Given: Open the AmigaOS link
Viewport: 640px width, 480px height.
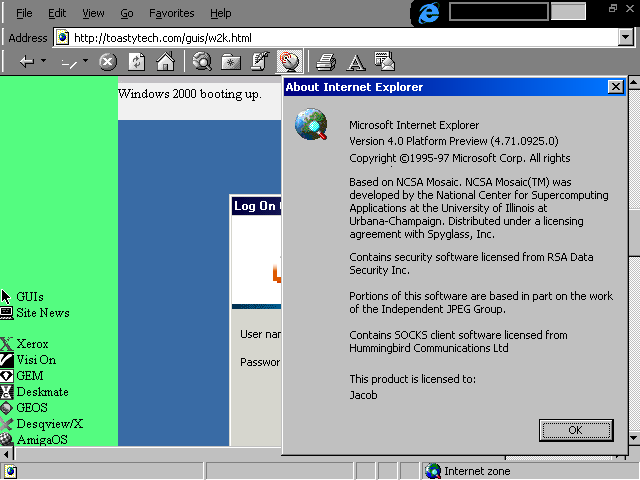Looking at the screenshot, I should 42,440.
